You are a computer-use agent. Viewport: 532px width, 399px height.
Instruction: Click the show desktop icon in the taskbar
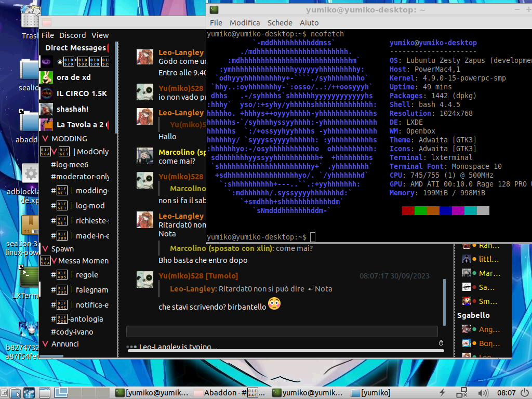[45, 393]
